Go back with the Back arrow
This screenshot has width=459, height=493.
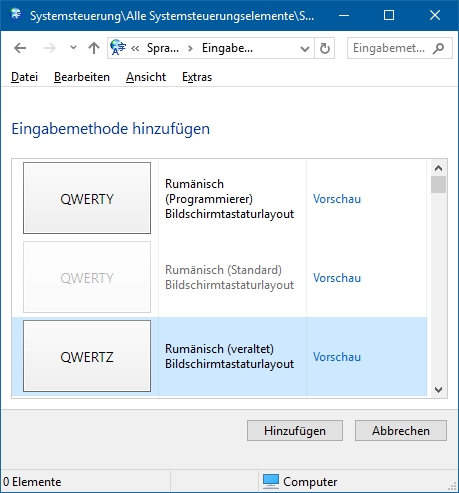(20, 48)
